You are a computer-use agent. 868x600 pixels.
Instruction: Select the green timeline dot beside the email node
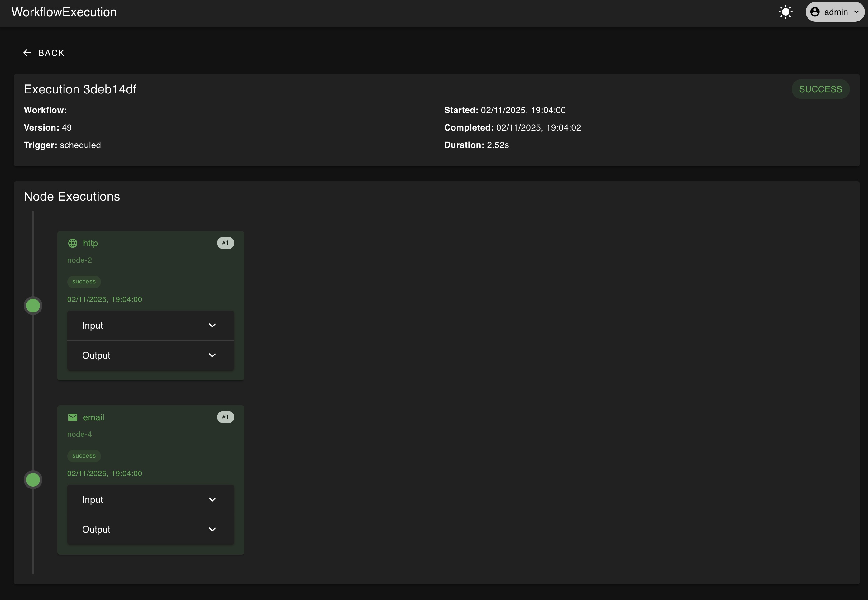[x=33, y=479]
